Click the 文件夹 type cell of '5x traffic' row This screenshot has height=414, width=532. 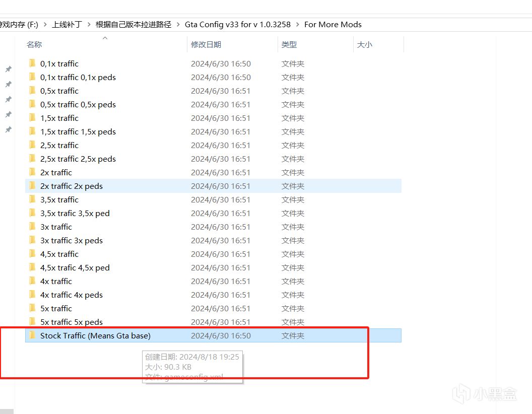click(293, 308)
